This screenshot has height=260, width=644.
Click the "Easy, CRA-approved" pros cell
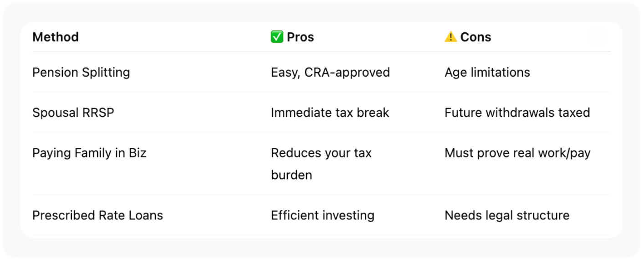[x=330, y=72]
